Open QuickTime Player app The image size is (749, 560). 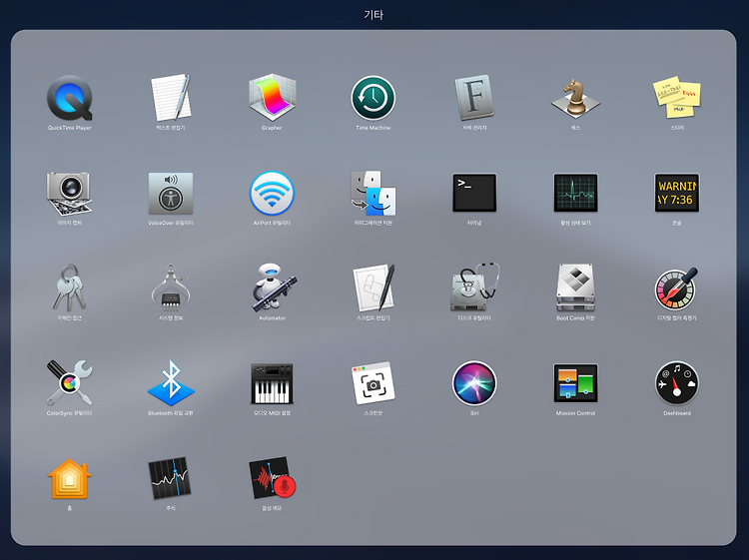tap(69, 98)
